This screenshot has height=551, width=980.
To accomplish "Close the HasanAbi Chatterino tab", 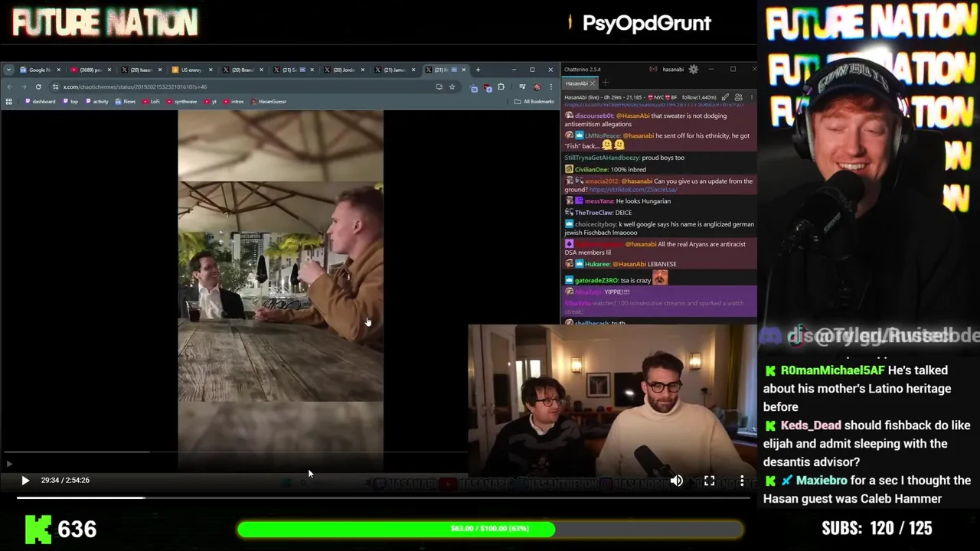I will [x=593, y=83].
